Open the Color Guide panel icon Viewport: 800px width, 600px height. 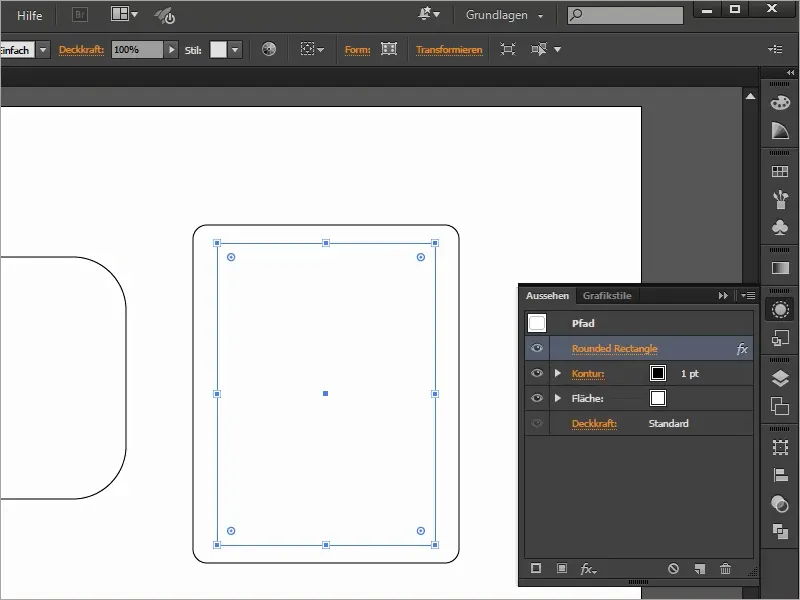coord(780,131)
